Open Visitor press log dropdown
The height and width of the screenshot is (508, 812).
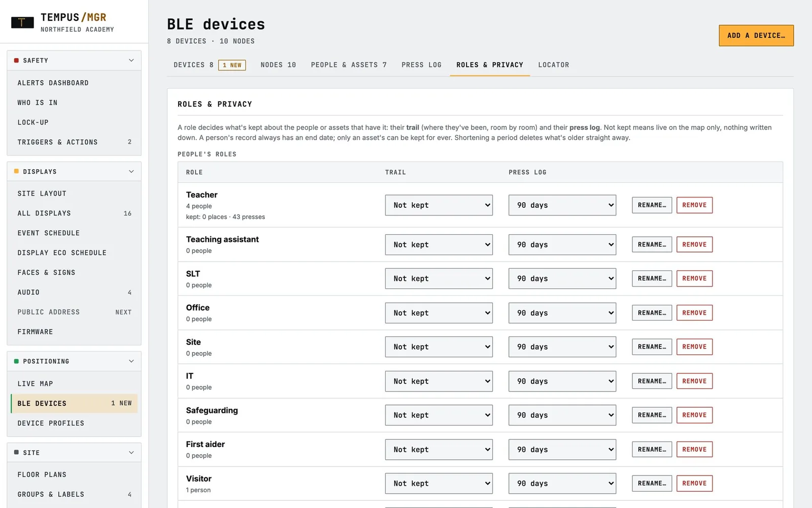562,484
